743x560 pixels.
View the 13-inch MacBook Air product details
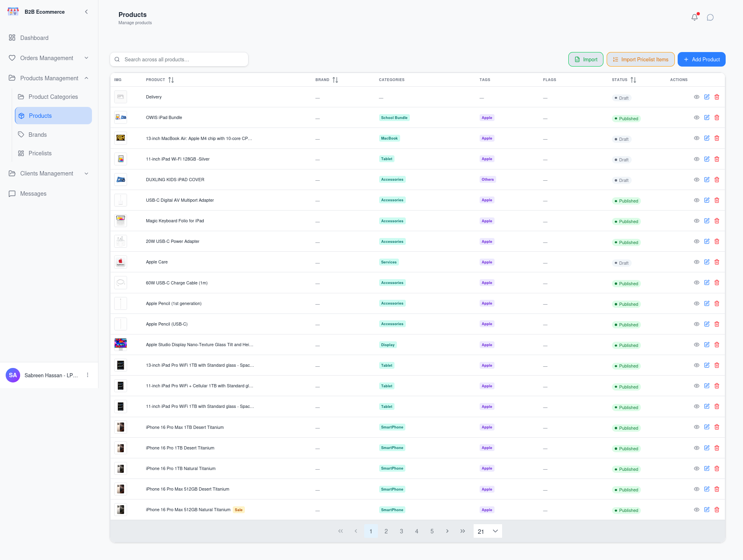point(697,138)
